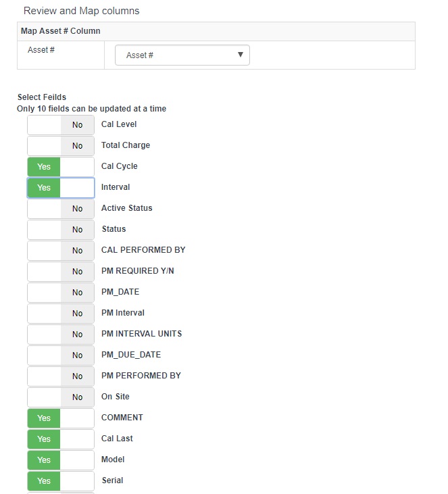Turn on the PM_DATE toggle
This screenshot has height=494, width=448.
pyautogui.click(x=61, y=293)
